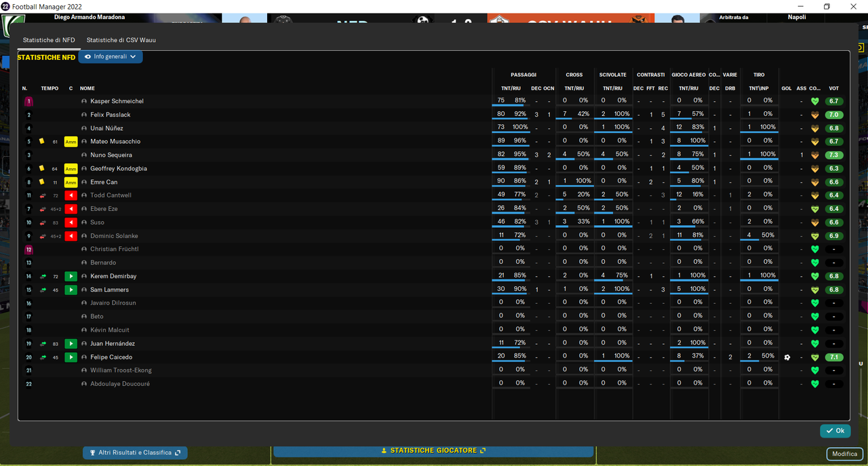Viewport: 868px width, 466px height.
Task: Sort by the TEMPO column header
Action: tap(50, 88)
